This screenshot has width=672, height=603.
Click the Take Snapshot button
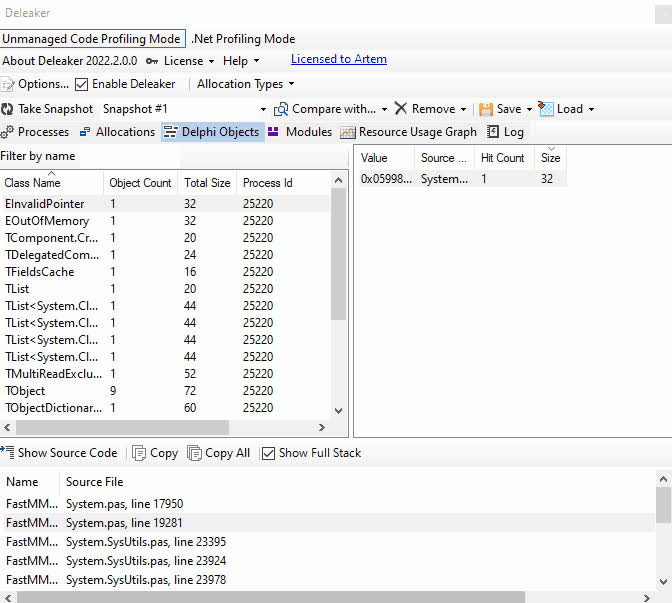47,109
